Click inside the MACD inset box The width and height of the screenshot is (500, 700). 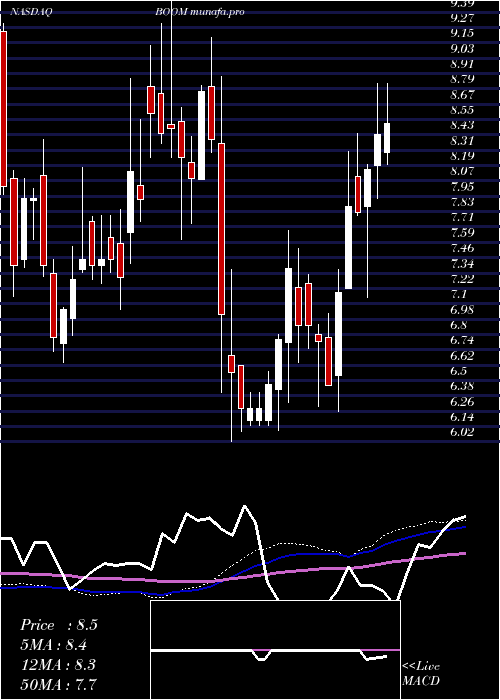click(275, 650)
